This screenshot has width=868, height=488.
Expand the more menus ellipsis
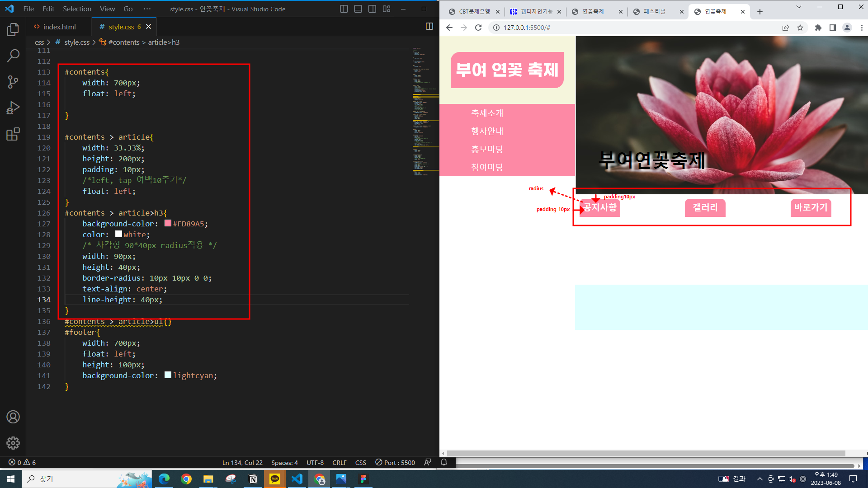[147, 9]
